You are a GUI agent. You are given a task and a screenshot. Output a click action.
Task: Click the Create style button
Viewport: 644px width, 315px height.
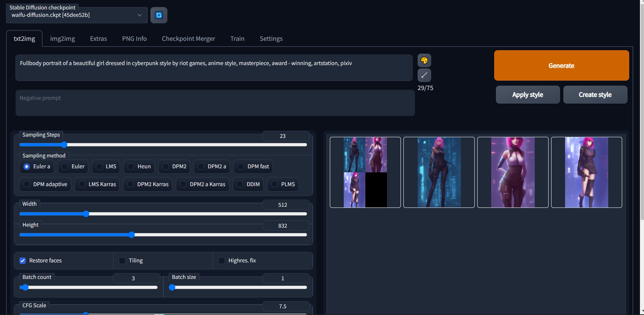tap(595, 95)
